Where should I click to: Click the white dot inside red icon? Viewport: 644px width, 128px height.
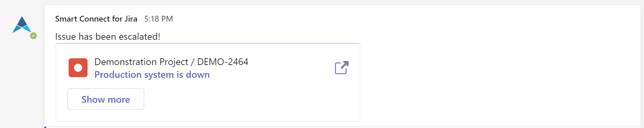[x=78, y=68]
